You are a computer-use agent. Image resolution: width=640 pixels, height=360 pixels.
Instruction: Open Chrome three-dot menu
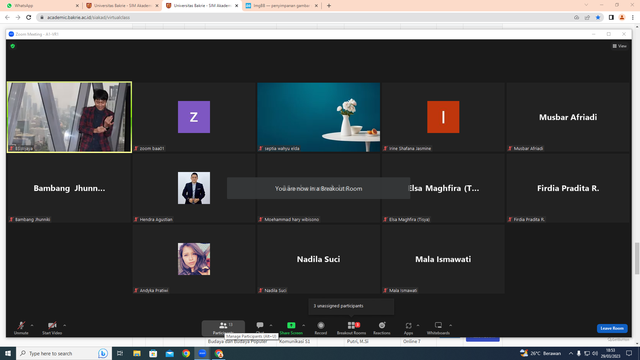[633, 18]
